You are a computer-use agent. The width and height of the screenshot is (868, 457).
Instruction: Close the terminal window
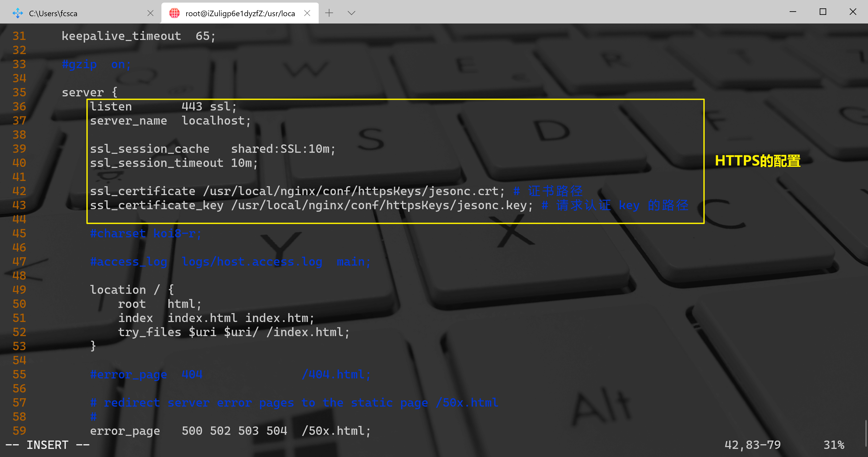(x=853, y=12)
